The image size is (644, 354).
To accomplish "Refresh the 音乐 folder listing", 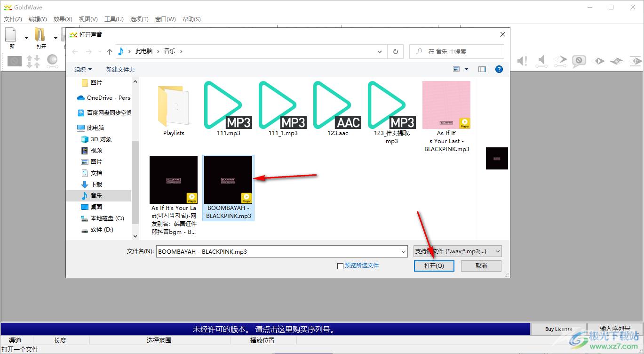I will (x=396, y=51).
